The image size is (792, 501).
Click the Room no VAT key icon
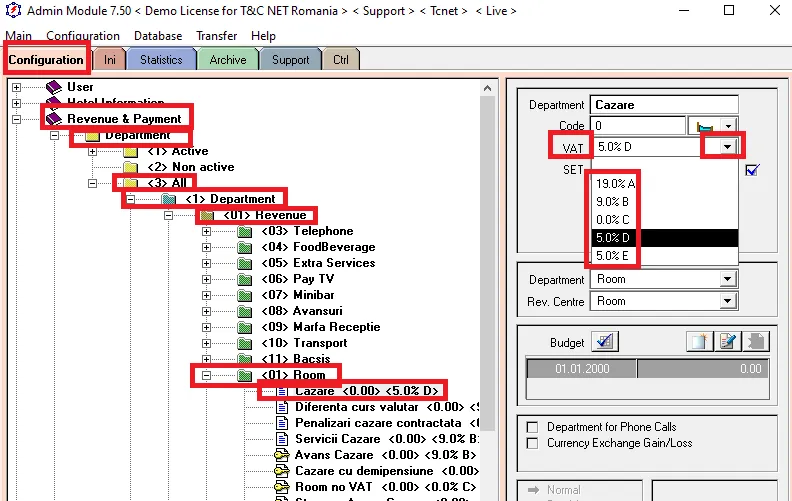click(x=282, y=487)
